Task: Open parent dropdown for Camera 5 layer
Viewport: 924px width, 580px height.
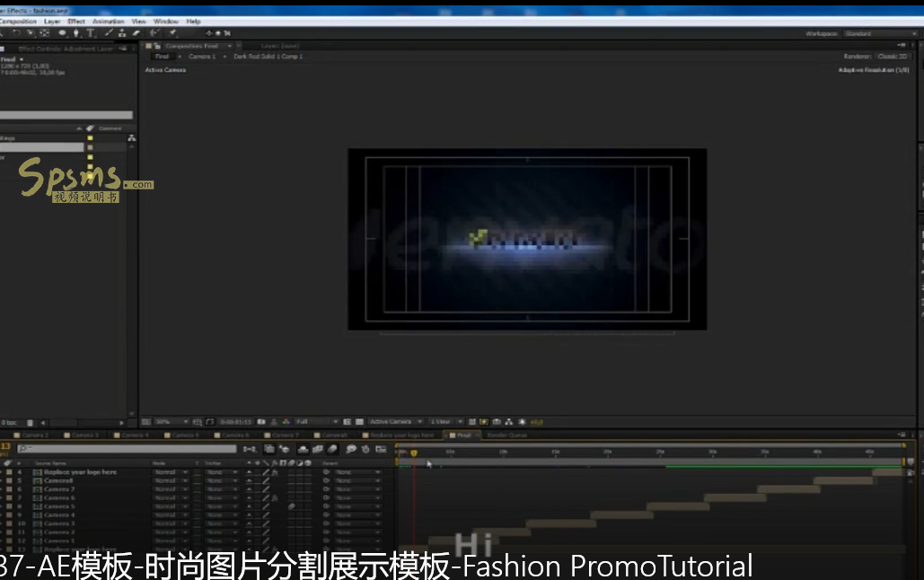Action: pyautogui.click(x=357, y=506)
